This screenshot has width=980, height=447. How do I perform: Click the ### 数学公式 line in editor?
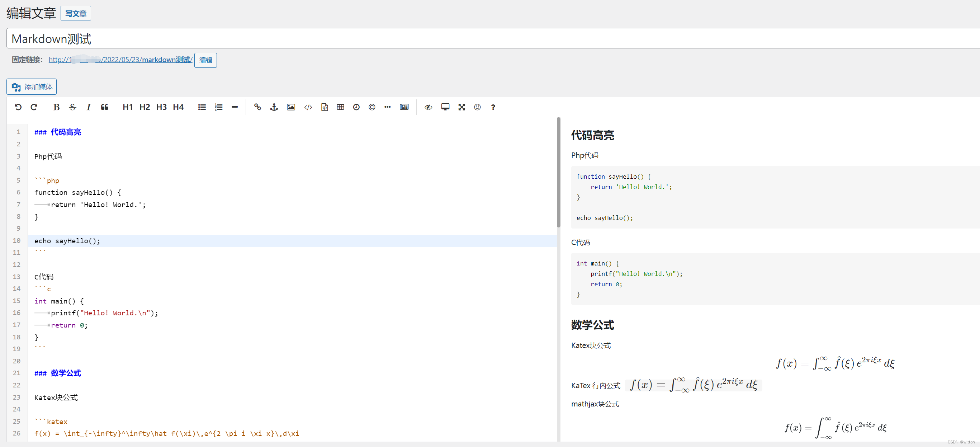click(x=58, y=373)
